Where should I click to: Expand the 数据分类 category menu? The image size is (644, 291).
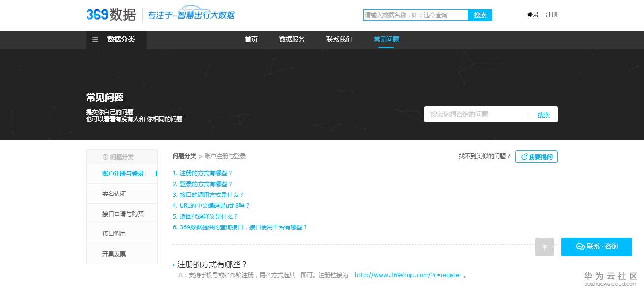pyautogui.click(x=117, y=39)
